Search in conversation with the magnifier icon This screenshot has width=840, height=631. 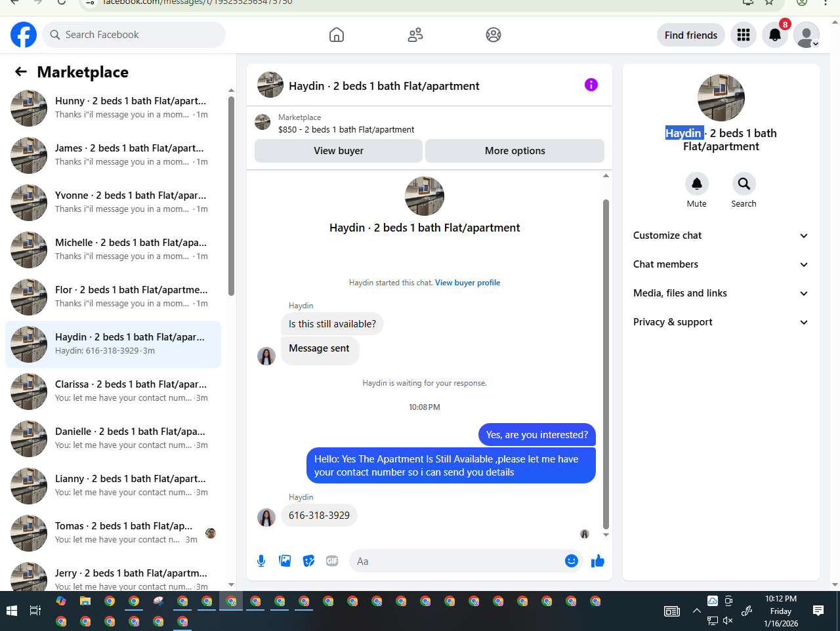(x=744, y=184)
